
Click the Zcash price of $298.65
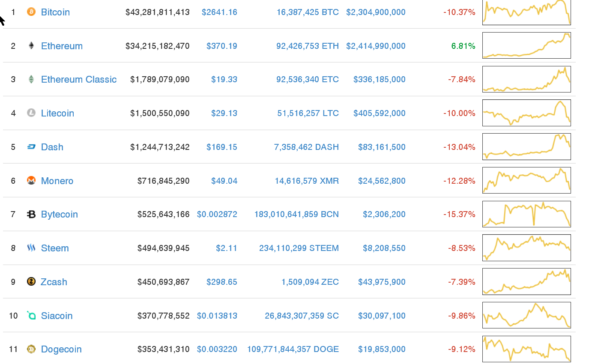(x=222, y=282)
